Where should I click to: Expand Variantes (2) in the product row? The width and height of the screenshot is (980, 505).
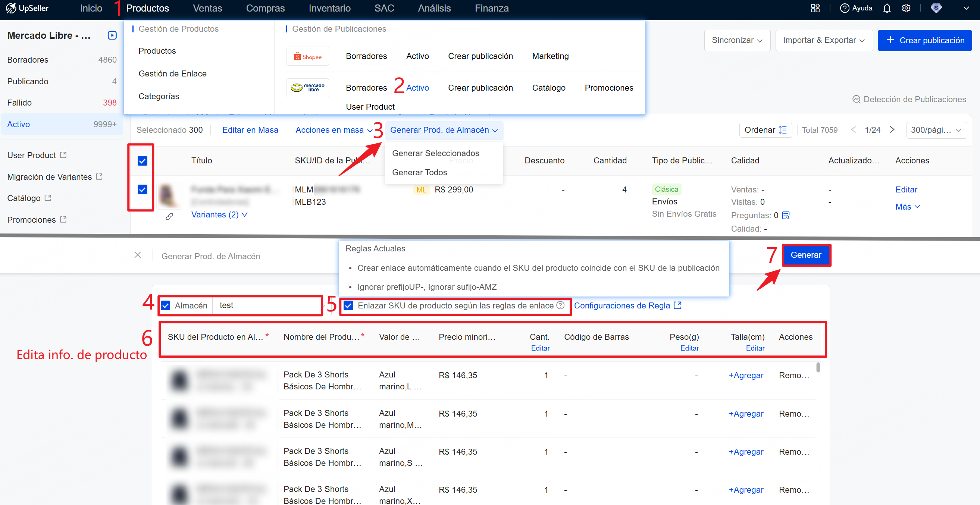click(219, 214)
